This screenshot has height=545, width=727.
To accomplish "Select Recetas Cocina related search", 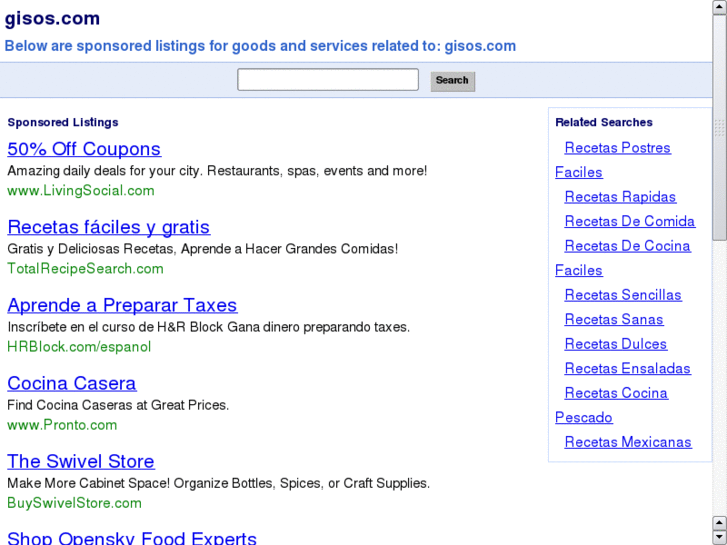I will [616, 393].
